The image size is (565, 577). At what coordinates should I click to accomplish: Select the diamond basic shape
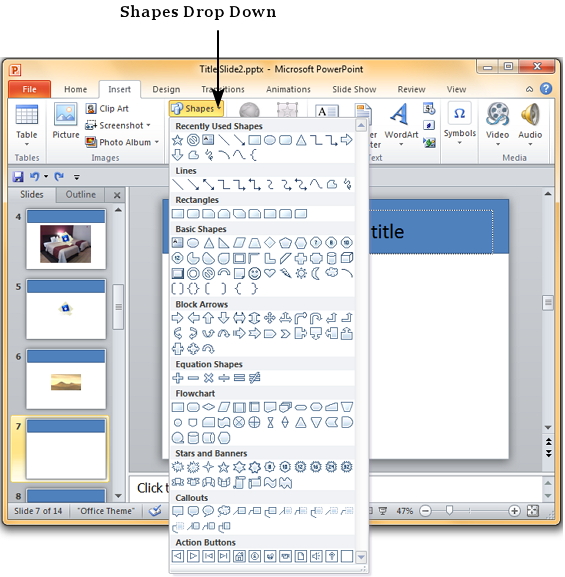[270, 243]
